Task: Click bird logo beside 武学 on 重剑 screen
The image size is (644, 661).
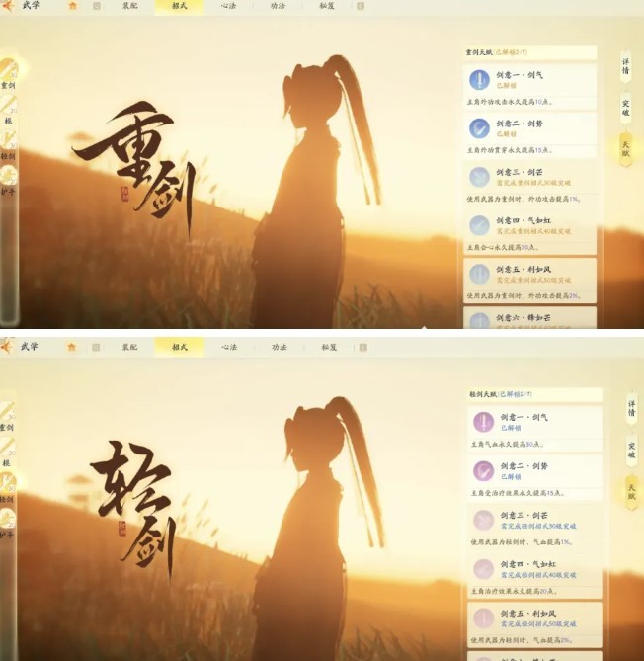Action: click(x=8, y=6)
